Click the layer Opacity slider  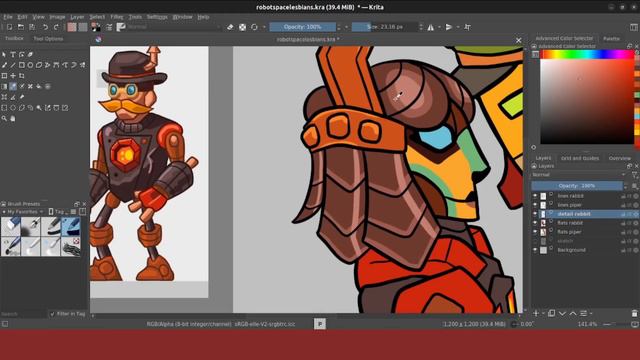coord(577,186)
